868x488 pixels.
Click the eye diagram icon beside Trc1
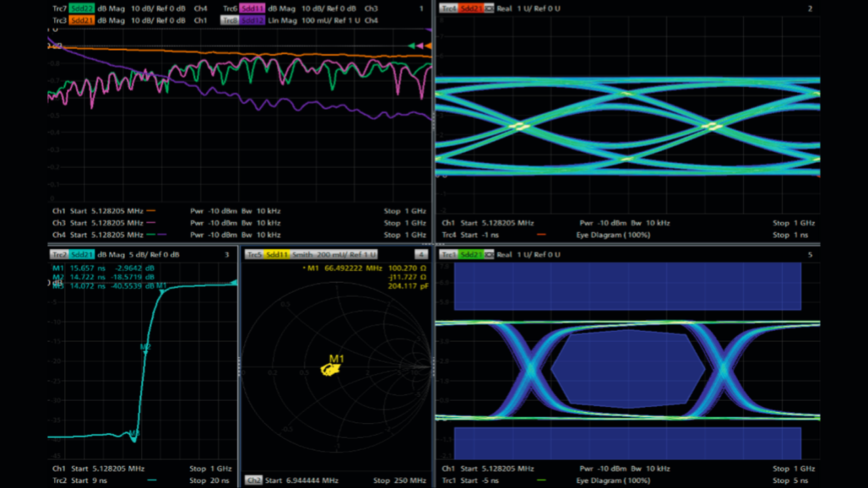coord(489,255)
